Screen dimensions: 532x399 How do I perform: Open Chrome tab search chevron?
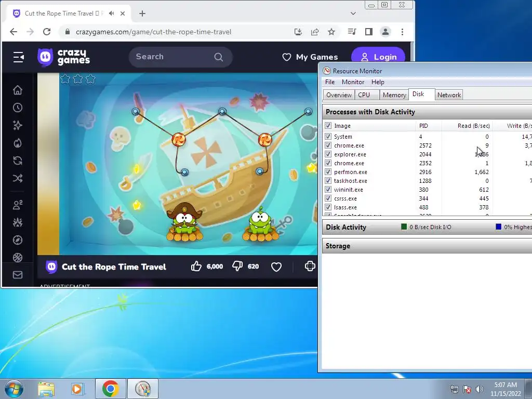tap(353, 14)
